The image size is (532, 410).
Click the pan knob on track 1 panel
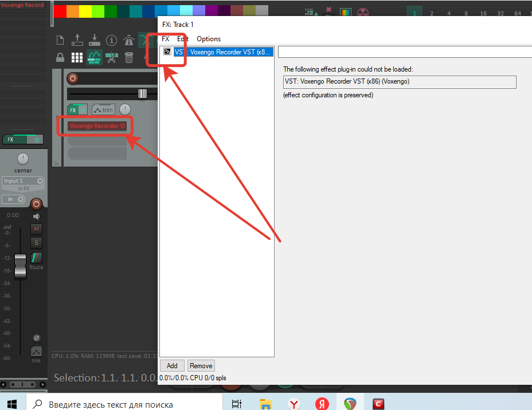click(125, 109)
